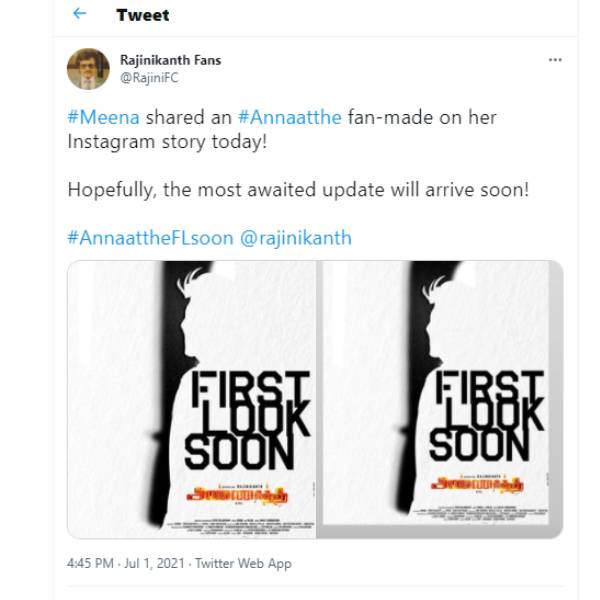
Task: Open the #AnnaattheFLsoon hashtag
Action: [150, 238]
